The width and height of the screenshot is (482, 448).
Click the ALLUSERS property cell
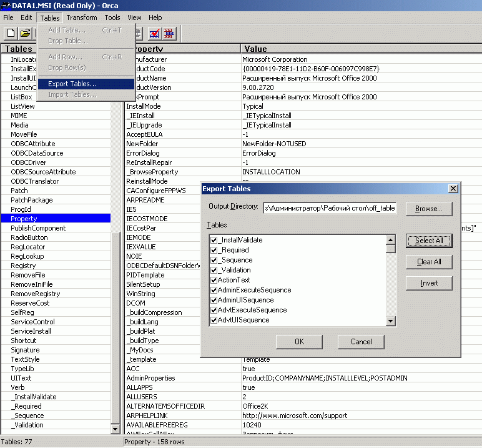point(182,397)
